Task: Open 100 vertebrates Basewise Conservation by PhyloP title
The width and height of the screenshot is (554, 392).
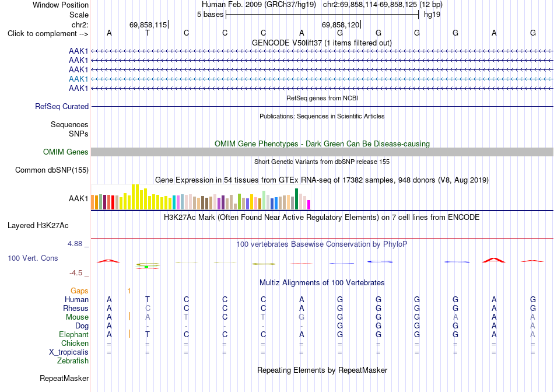Action: click(x=321, y=244)
